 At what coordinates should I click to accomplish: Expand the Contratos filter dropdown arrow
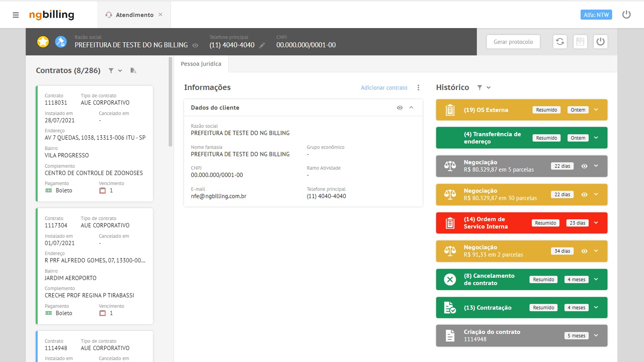[120, 70]
